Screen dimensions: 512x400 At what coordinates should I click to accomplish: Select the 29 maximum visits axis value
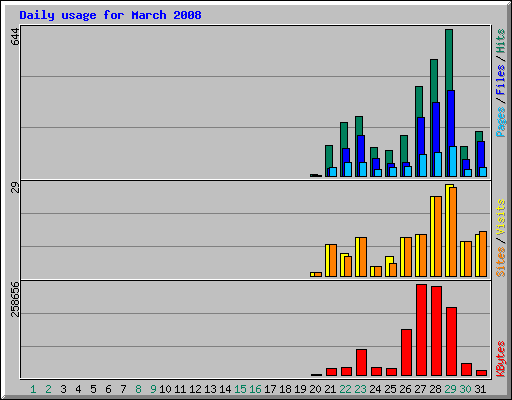click(15, 188)
